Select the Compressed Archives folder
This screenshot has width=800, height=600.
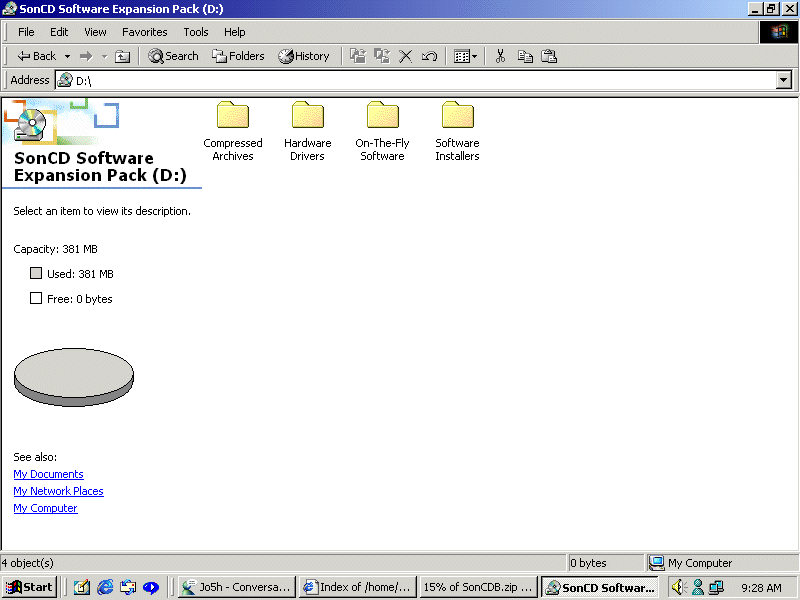(233, 116)
